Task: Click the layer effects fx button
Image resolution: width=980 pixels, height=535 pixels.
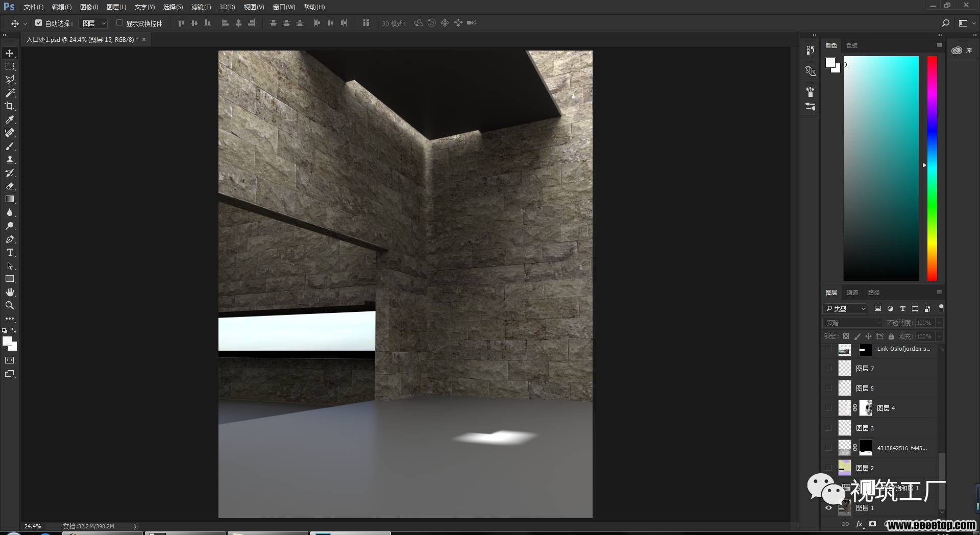Action: 859,524
